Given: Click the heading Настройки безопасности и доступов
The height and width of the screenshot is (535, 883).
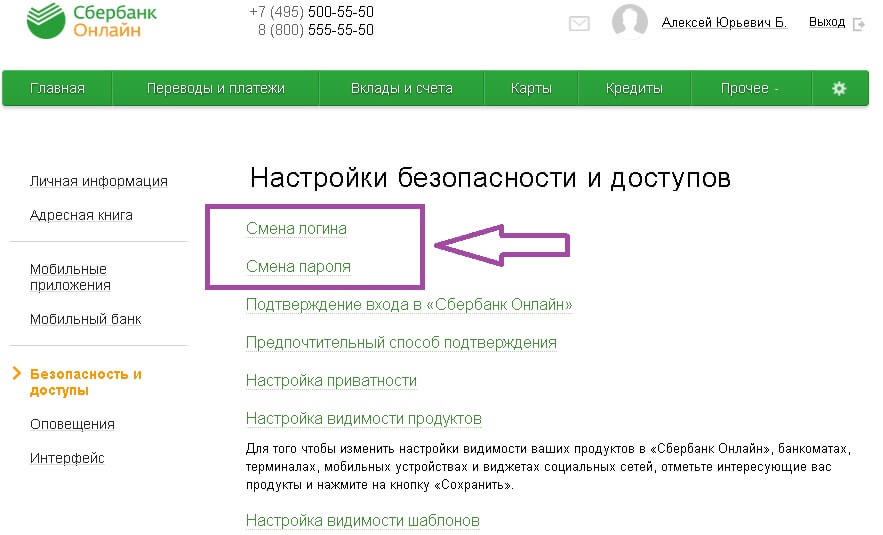Looking at the screenshot, I should coord(490,178).
